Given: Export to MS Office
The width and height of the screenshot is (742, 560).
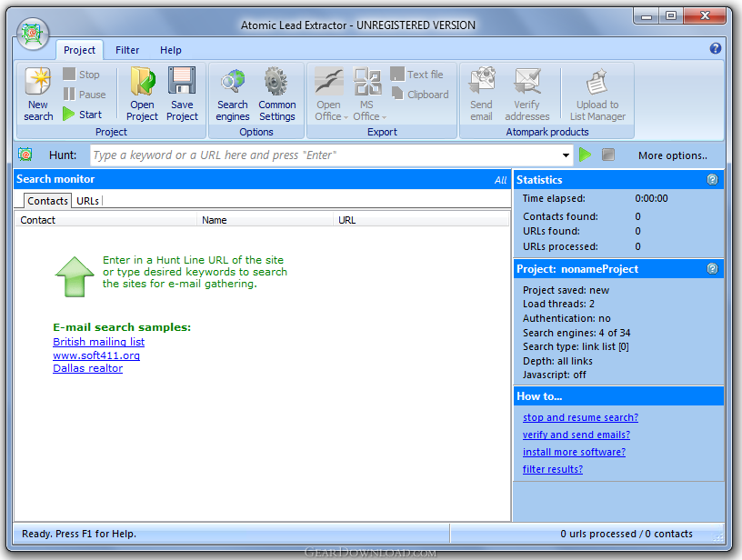Looking at the screenshot, I should tap(366, 95).
